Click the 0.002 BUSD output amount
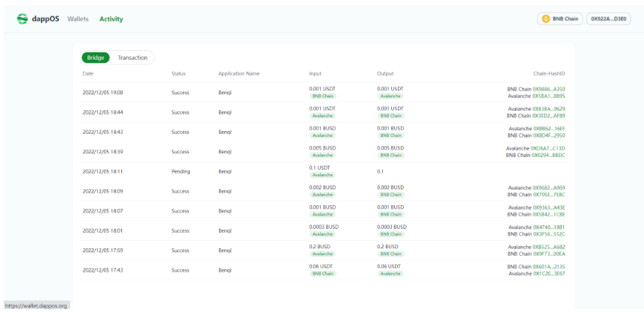Viewport: 644px width, 312px height. 390,188
